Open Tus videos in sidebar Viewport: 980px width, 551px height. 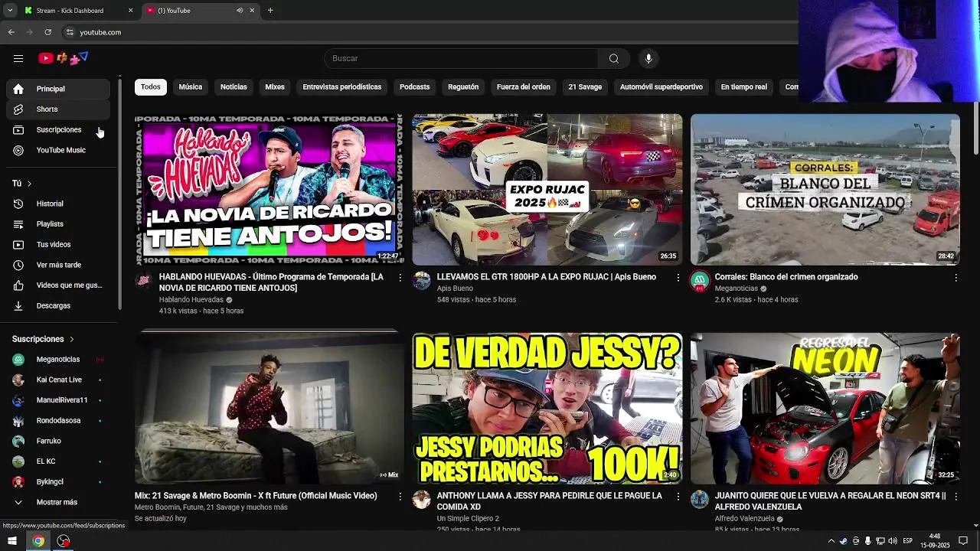tap(58, 245)
